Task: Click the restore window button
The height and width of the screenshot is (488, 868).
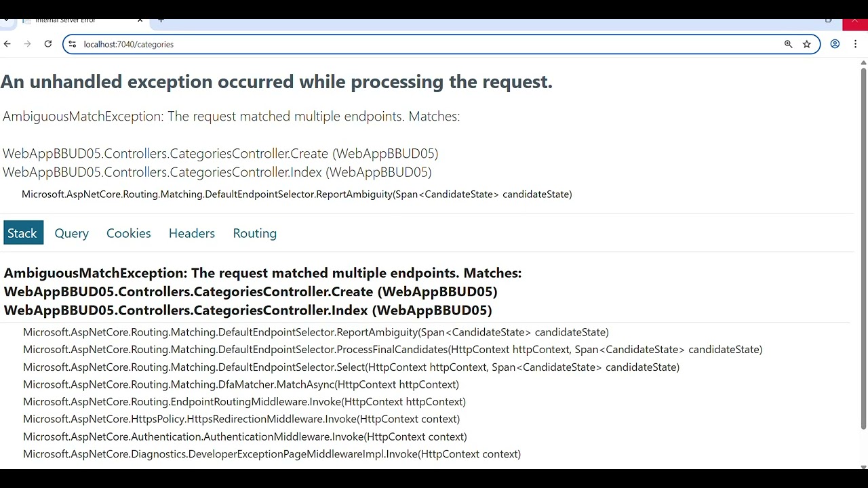Action: (828, 21)
